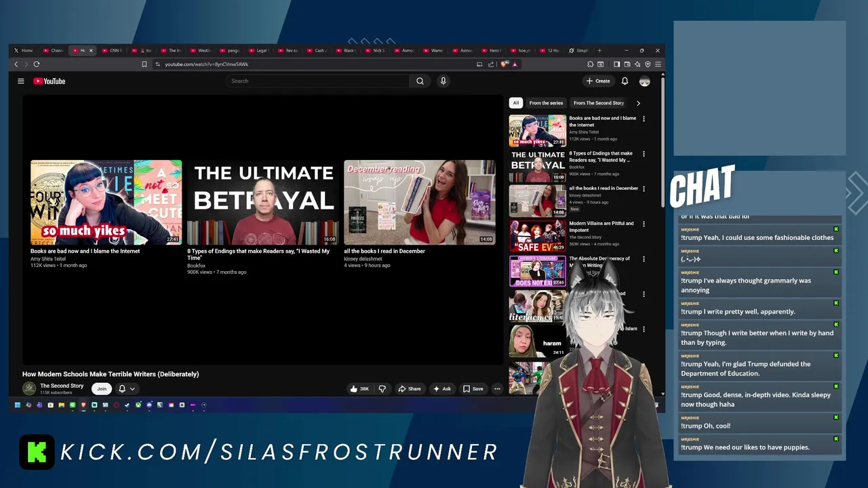868x488 pixels.
Task: Click 'kinsey delashmet' channel under end-screen video
Action: pyautogui.click(x=363, y=259)
